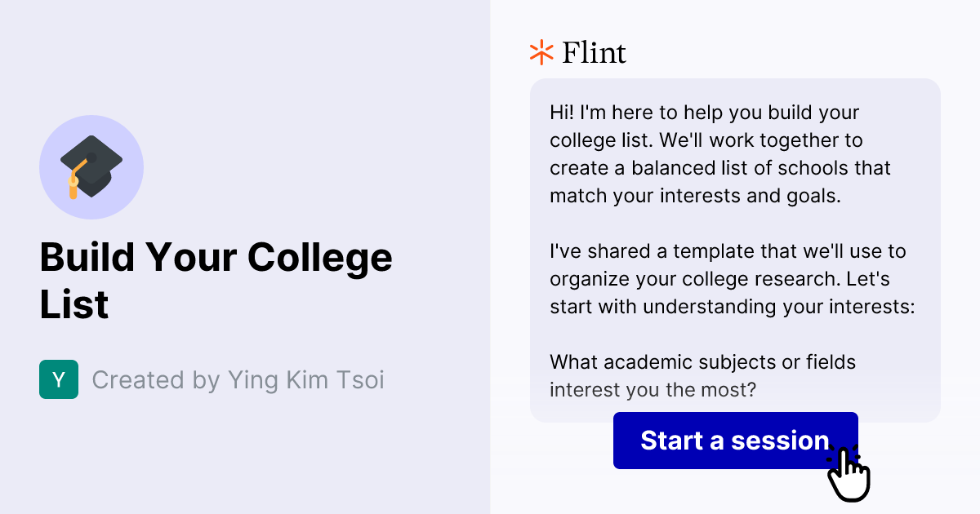Image resolution: width=980 pixels, height=514 pixels.
Task: Open the Created by Ying Kim Tsoi profile
Action: coord(239,379)
